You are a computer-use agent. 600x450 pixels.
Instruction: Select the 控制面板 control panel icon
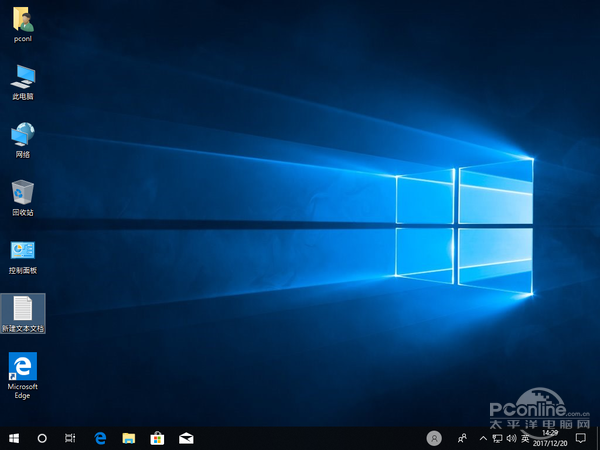tap(23, 258)
